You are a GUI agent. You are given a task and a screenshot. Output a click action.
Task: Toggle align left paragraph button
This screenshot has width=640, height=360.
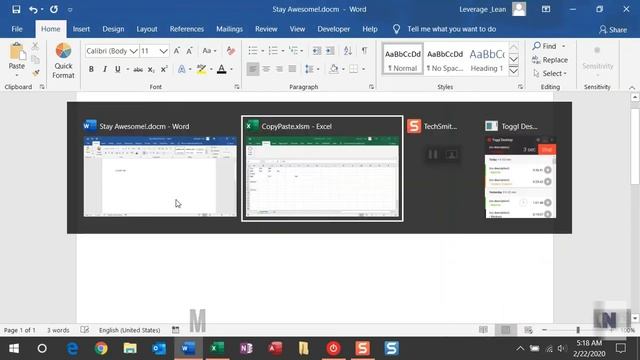coord(253,69)
